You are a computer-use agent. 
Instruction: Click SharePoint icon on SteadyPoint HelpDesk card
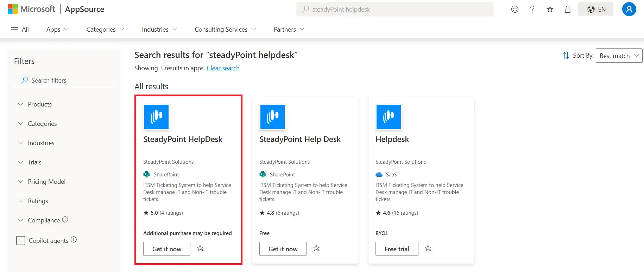[147, 174]
